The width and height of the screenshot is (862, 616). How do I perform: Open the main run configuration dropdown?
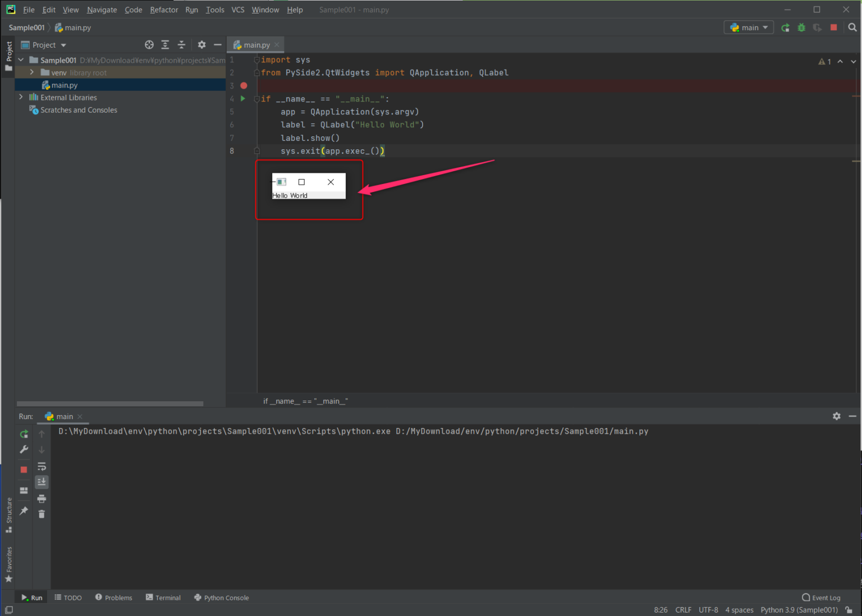click(x=749, y=27)
